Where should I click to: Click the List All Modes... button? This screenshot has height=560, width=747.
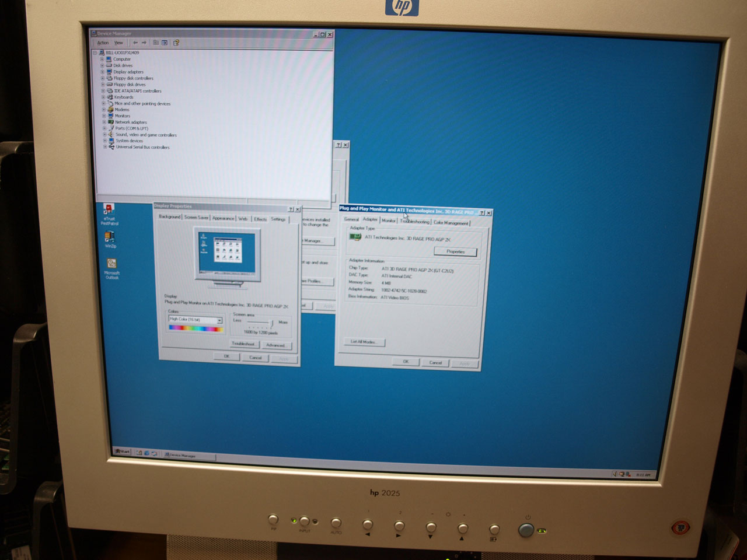coord(364,342)
